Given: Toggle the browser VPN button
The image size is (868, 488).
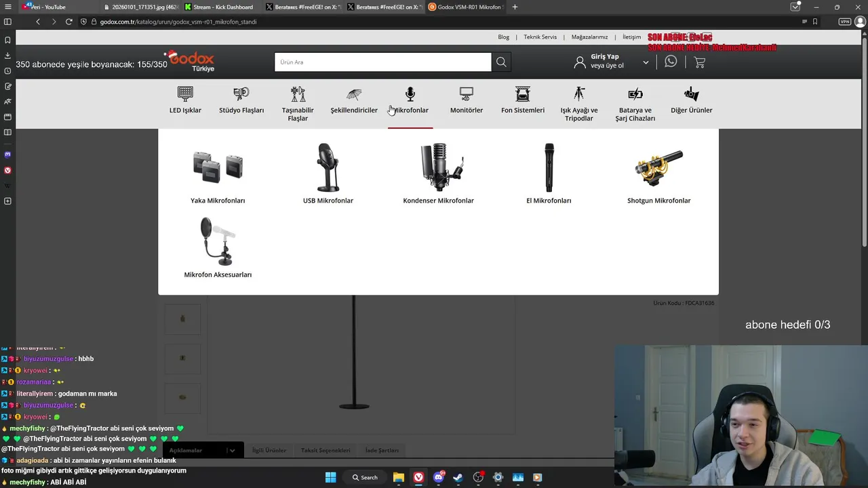Looking at the screenshot, I should click(844, 22).
